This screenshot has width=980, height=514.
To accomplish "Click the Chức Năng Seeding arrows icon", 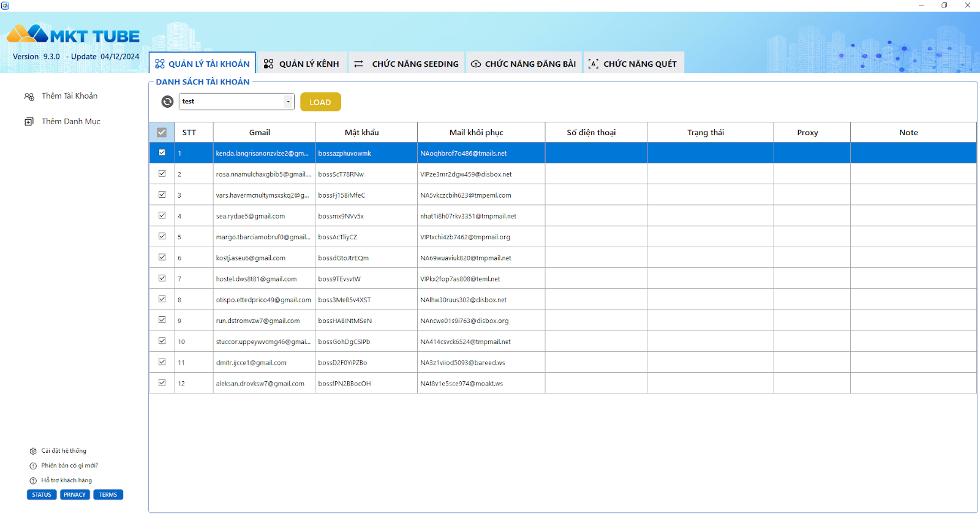I will click(358, 64).
